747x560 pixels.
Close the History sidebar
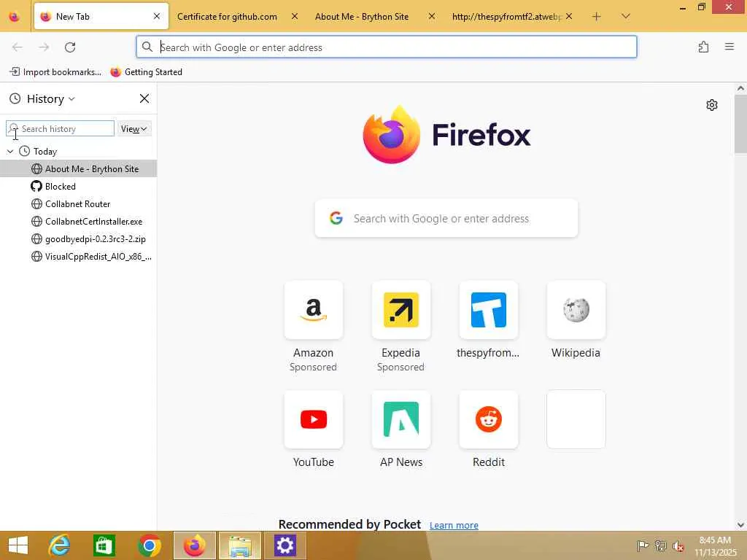144,98
